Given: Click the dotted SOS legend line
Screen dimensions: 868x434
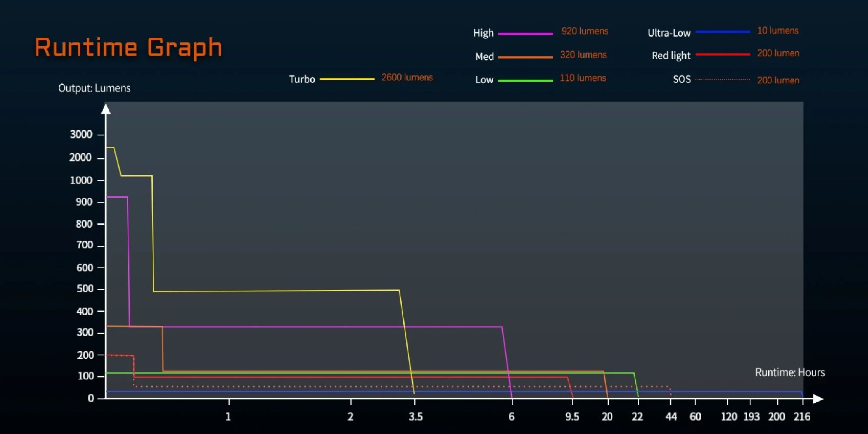Looking at the screenshot, I should pos(722,79).
